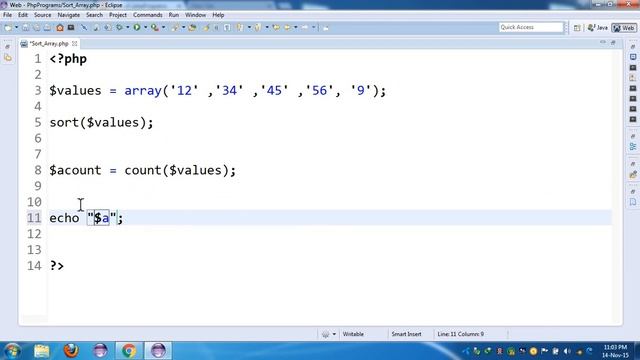Viewport: 640px width, 360px height.
Task: Open the forward navigation history dropdown
Action: [x=313, y=28]
